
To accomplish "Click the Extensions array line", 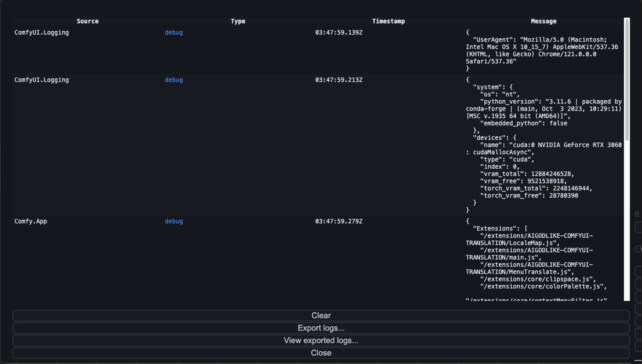I will tap(500, 228).
